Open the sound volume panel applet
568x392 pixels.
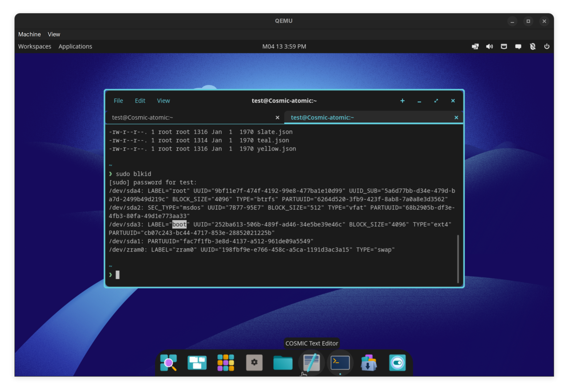[489, 46]
